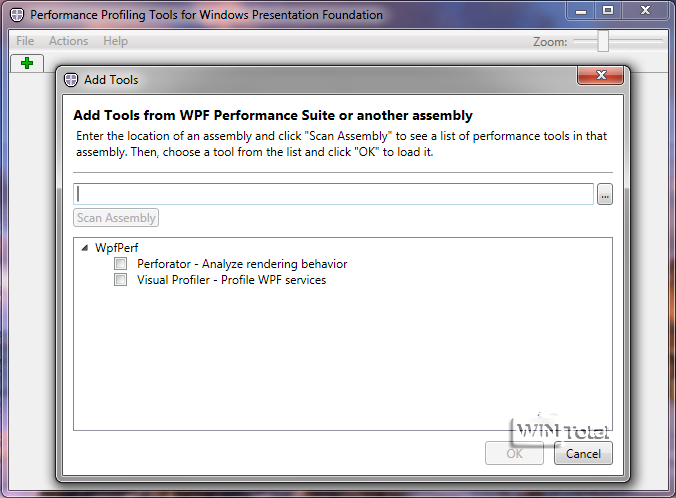The width and height of the screenshot is (676, 498).
Task: Click the green plus add-tool tab
Action: click(x=27, y=63)
